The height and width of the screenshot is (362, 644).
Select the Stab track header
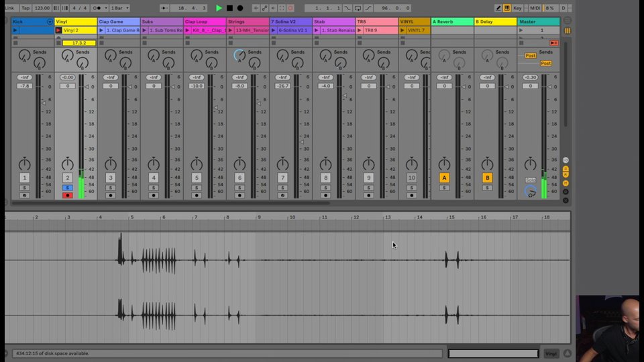pyautogui.click(x=333, y=21)
